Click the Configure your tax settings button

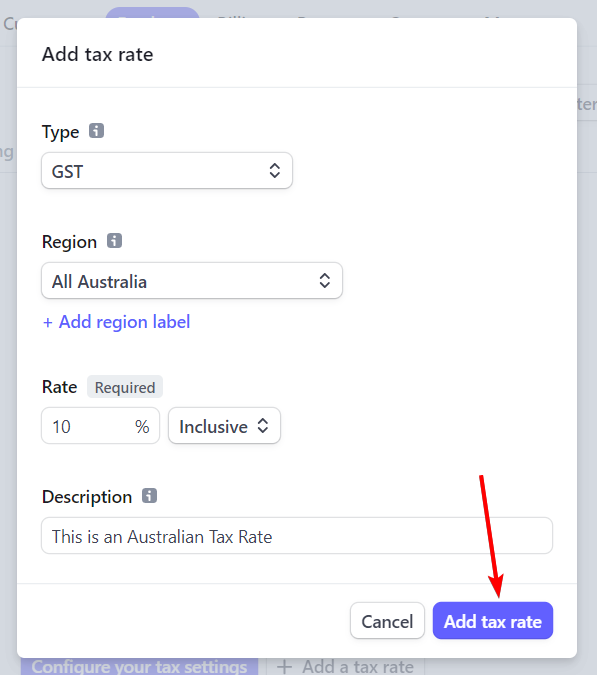pos(139,666)
